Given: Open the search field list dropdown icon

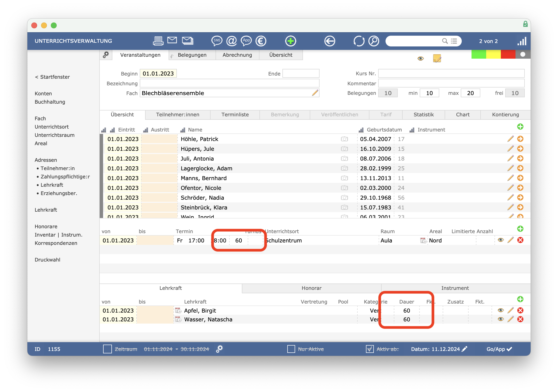Looking at the screenshot, I should click(x=454, y=41).
